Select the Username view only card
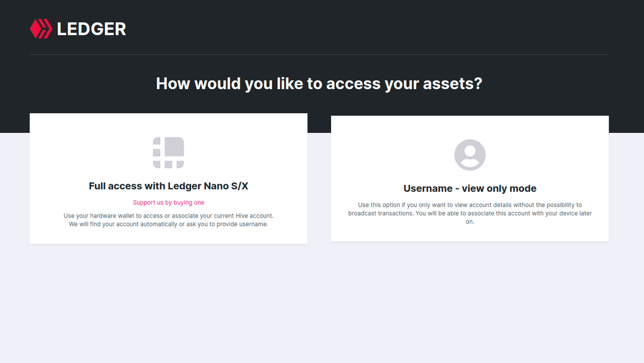Viewport: 644px width, 363px height. [x=470, y=179]
